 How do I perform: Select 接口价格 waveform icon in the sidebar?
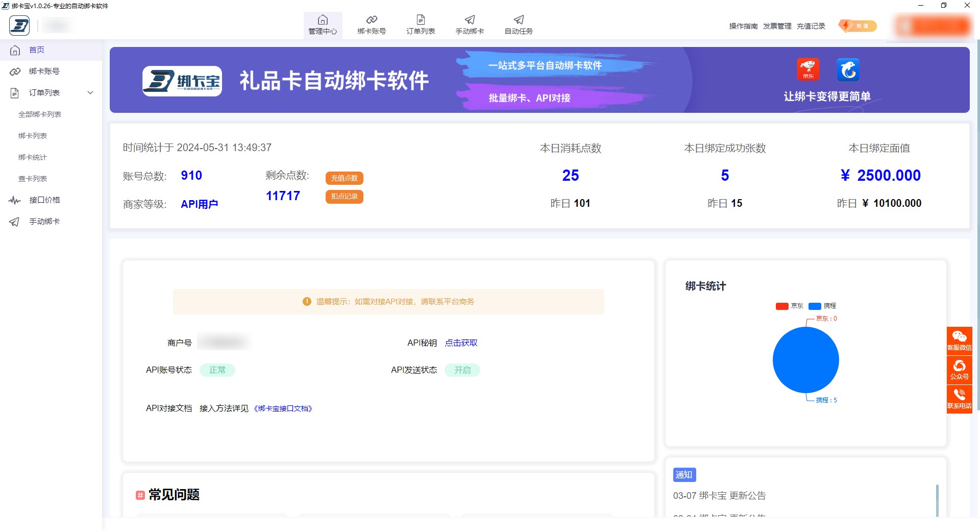click(x=14, y=200)
